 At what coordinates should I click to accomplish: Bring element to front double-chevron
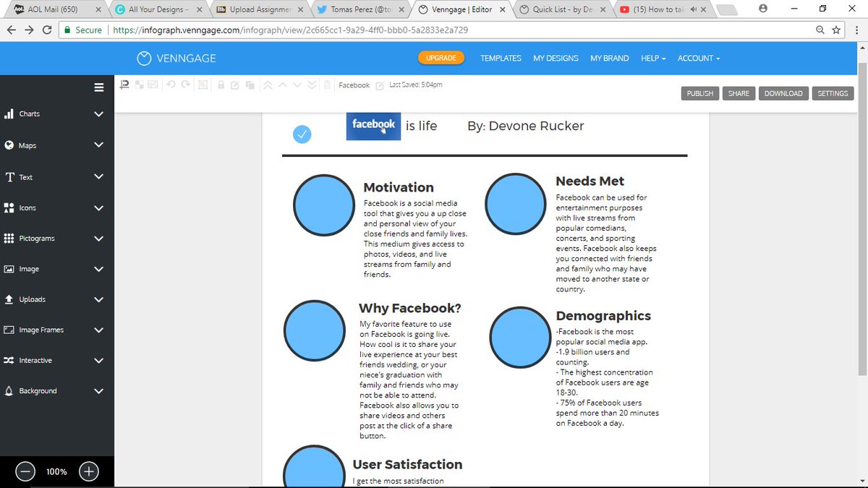268,85
